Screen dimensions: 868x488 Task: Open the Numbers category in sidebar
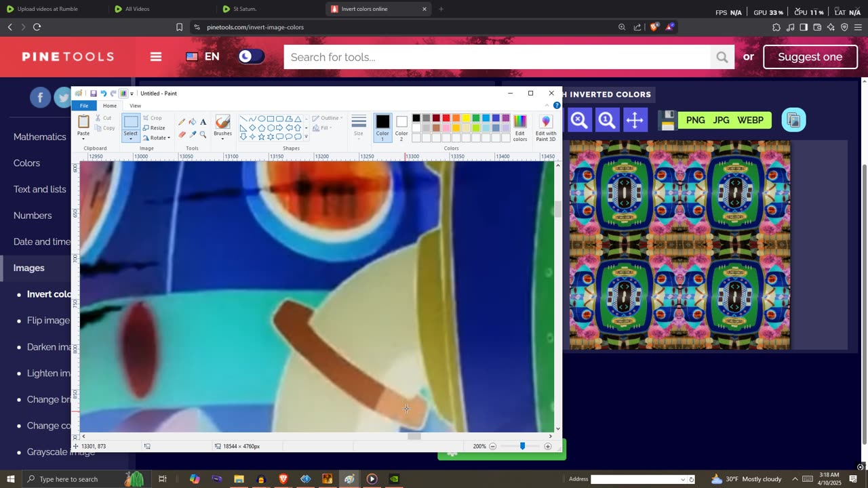33,216
